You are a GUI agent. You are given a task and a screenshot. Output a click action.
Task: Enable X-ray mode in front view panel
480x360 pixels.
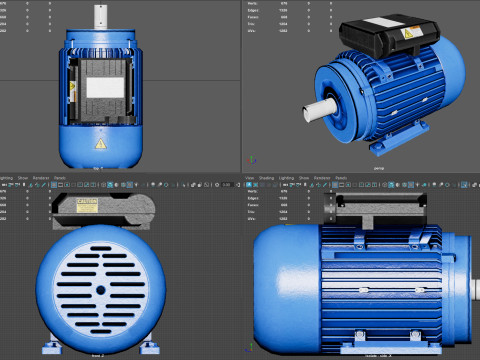[x=193, y=184]
